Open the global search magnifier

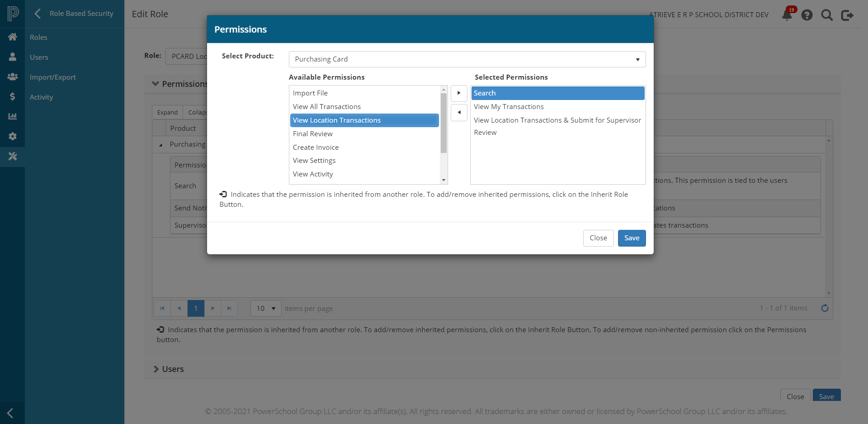827,14
